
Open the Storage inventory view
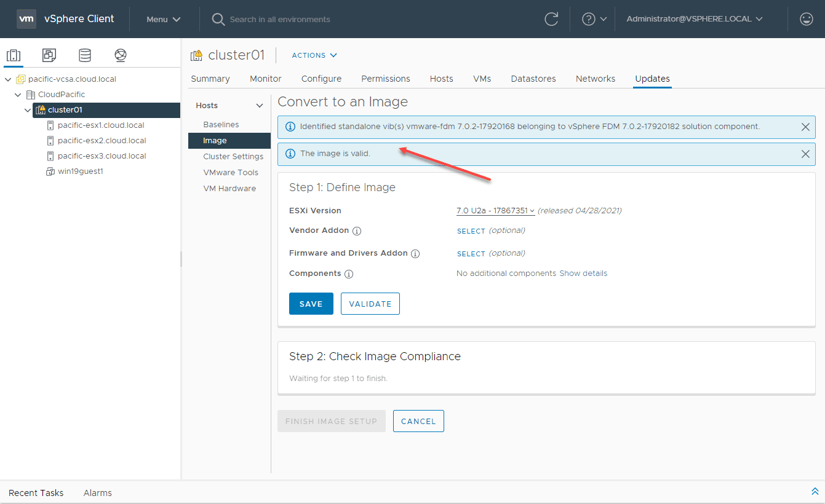click(x=85, y=55)
